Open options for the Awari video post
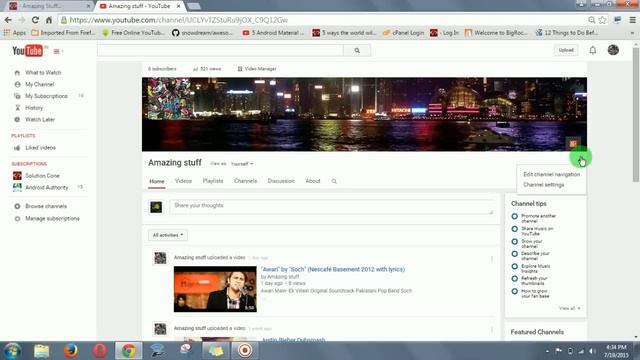This screenshot has height=360, width=640. point(492,259)
